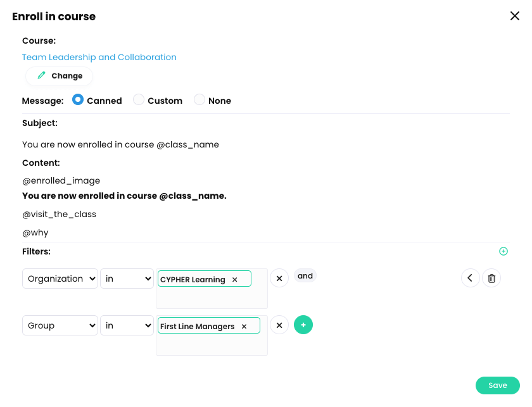Switch message type to Custom

click(x=138, y=99)
